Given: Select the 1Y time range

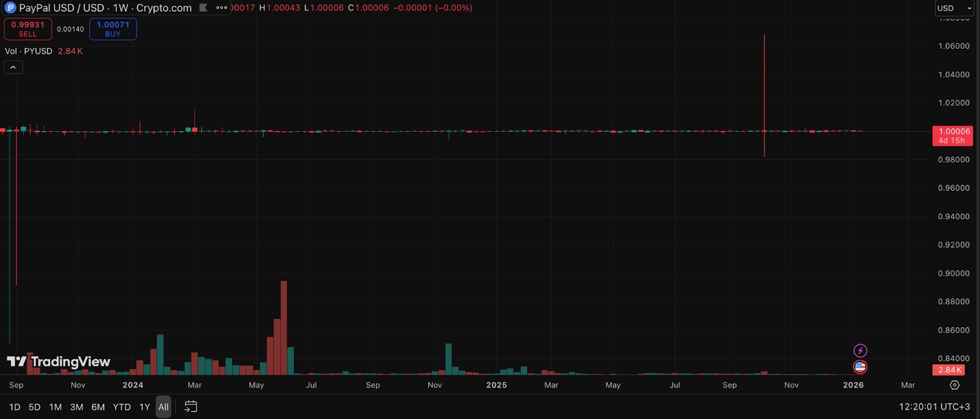Looking at the screenshot, I should [145, 407].
